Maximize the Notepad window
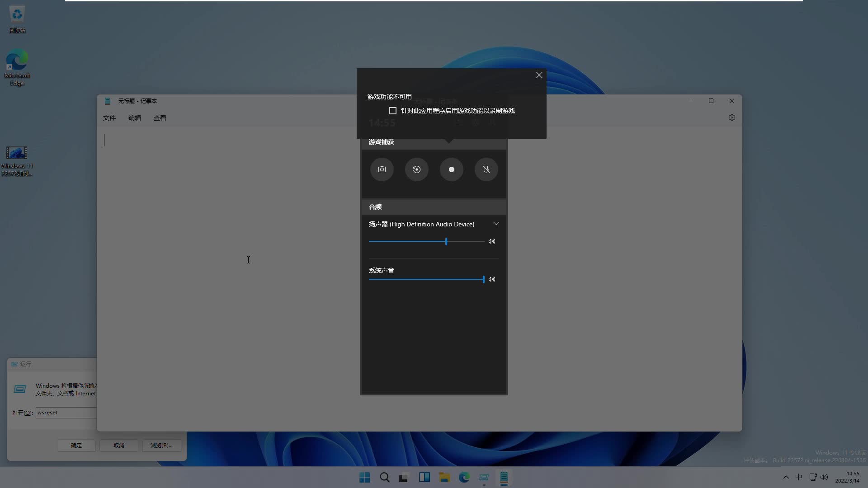868x488 pixels. (711, 101)
